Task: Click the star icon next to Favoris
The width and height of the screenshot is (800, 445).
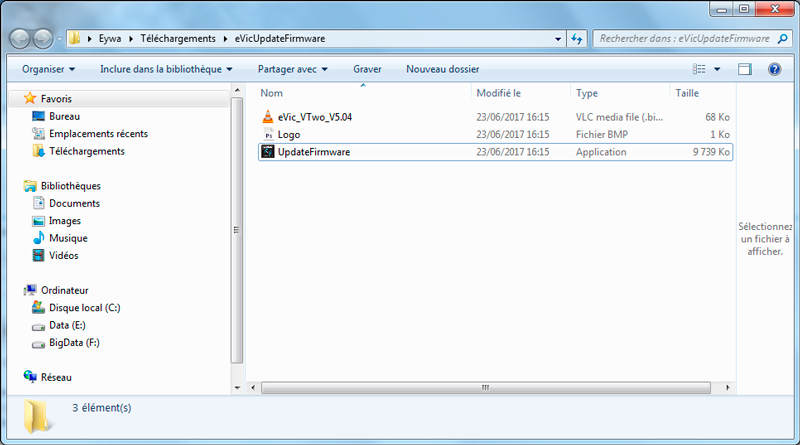Action: [30, 98]
